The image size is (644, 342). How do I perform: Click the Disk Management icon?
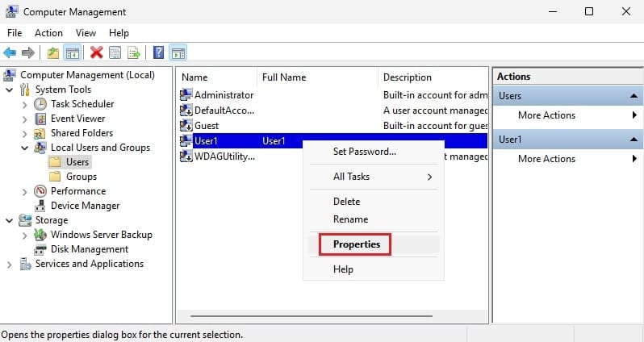pyautogui.click(x=40, y=249)
